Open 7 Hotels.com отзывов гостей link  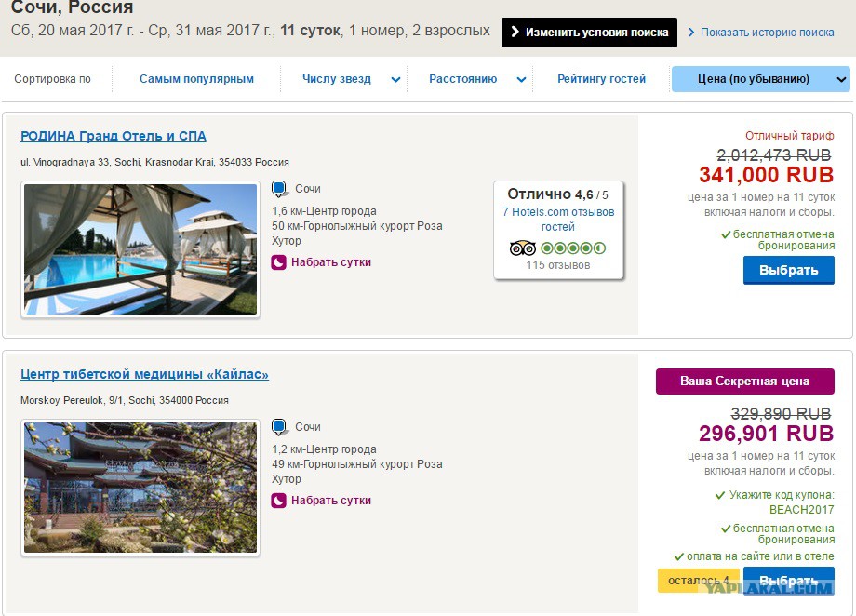point(558,220)
